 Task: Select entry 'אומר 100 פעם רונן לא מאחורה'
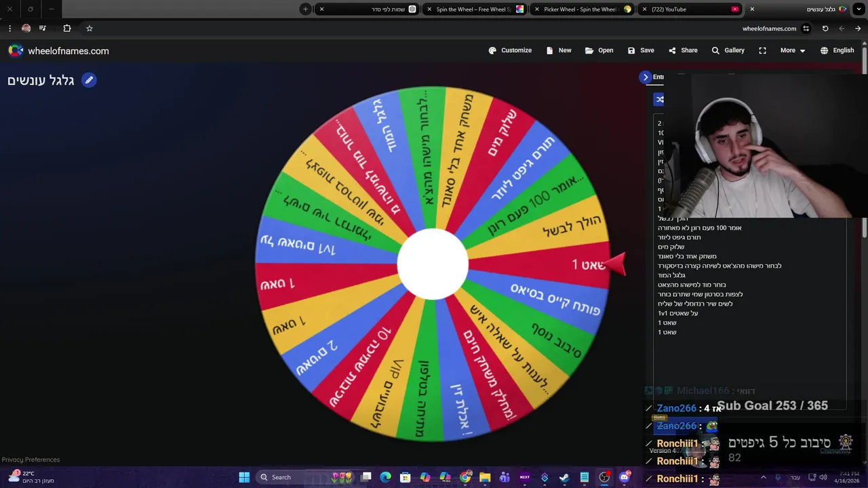[x=699, y=228]
